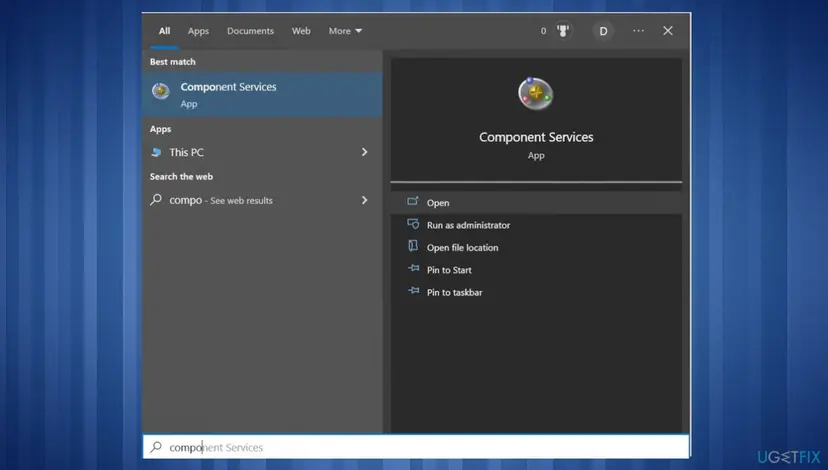Viewport: 828px width, 470px height.
Task: Expand the More dropdown
Action: pos(345,31)
